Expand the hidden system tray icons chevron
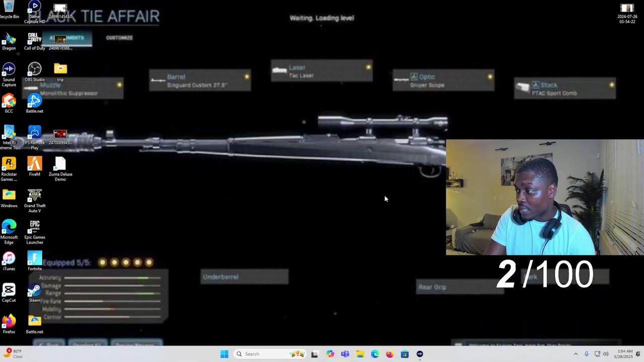The height and width of the screenshot is (362, 644). pyautogui.click(x=576, y=354)
